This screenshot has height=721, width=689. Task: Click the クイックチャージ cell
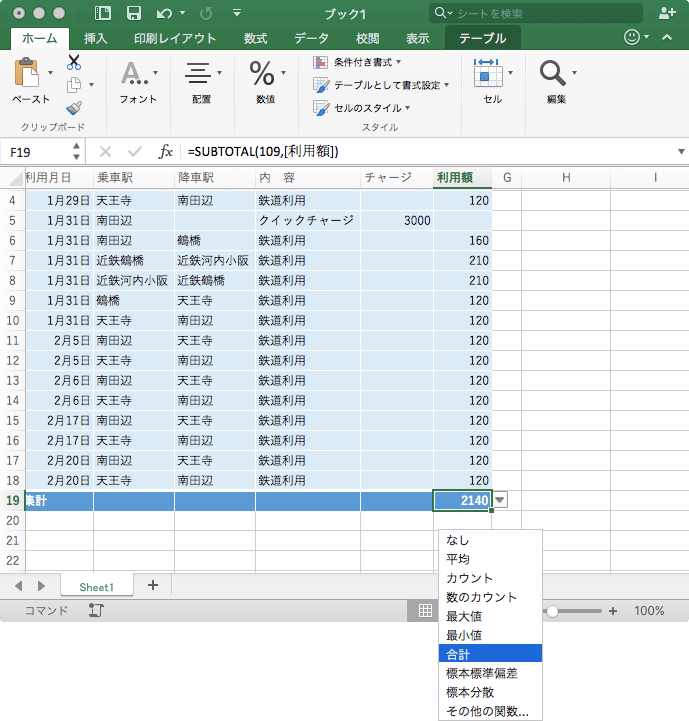(308, 220)
